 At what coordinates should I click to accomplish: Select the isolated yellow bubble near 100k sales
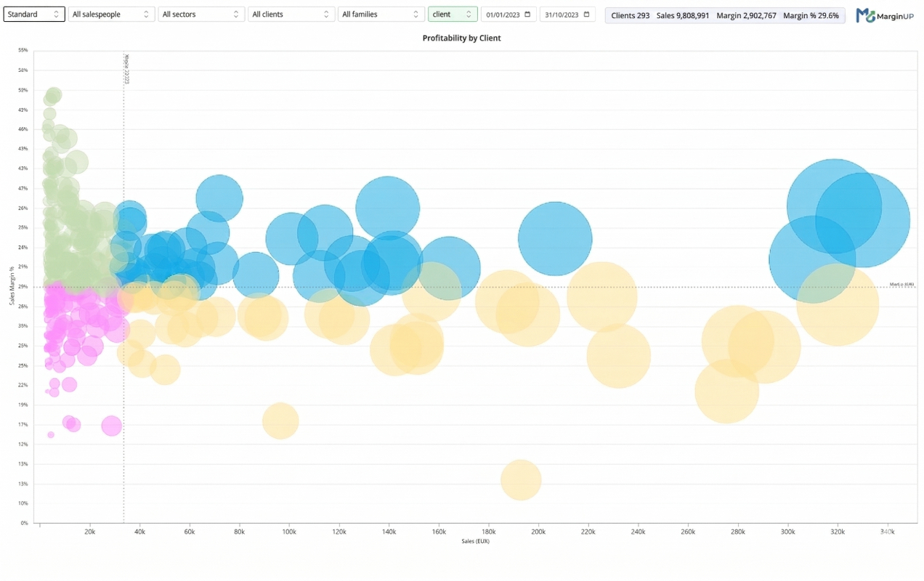tap(280, 421)
